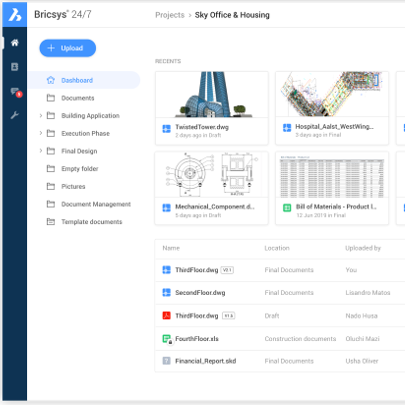Image resolution: width=405 pixels, height=405 pixels.
Task: Sort by the Name column header
Action: pyautogui.click(x=171, y=248)
